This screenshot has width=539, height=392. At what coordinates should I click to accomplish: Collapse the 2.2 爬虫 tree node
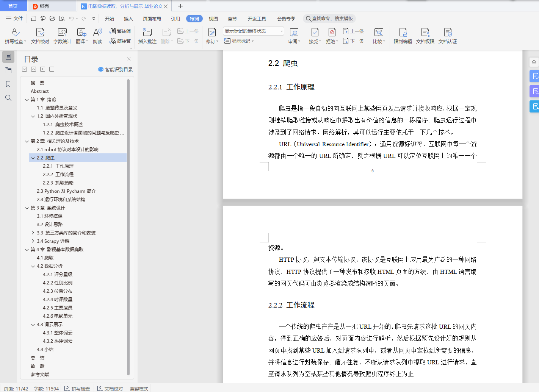click(x=33, y=158)
